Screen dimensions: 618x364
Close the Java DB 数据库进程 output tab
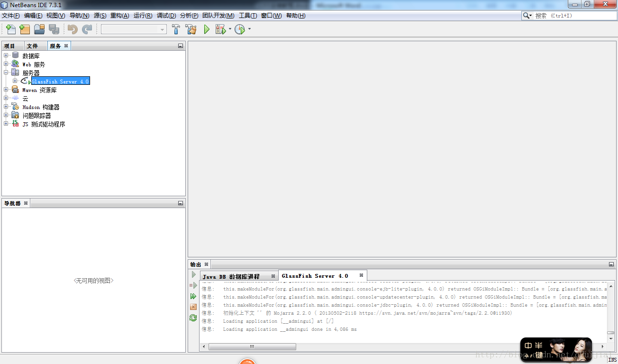coord(273,276)
